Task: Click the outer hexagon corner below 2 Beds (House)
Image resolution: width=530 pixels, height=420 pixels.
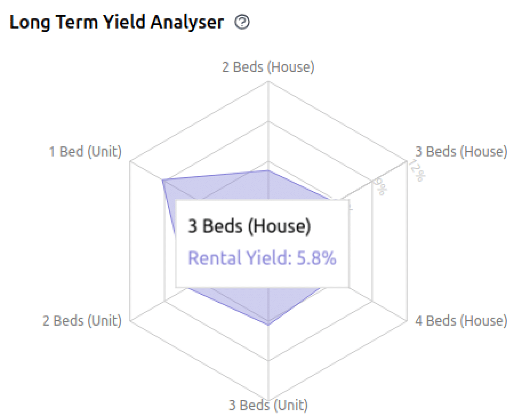Action: pyautogui.click(x=268, y=81)
